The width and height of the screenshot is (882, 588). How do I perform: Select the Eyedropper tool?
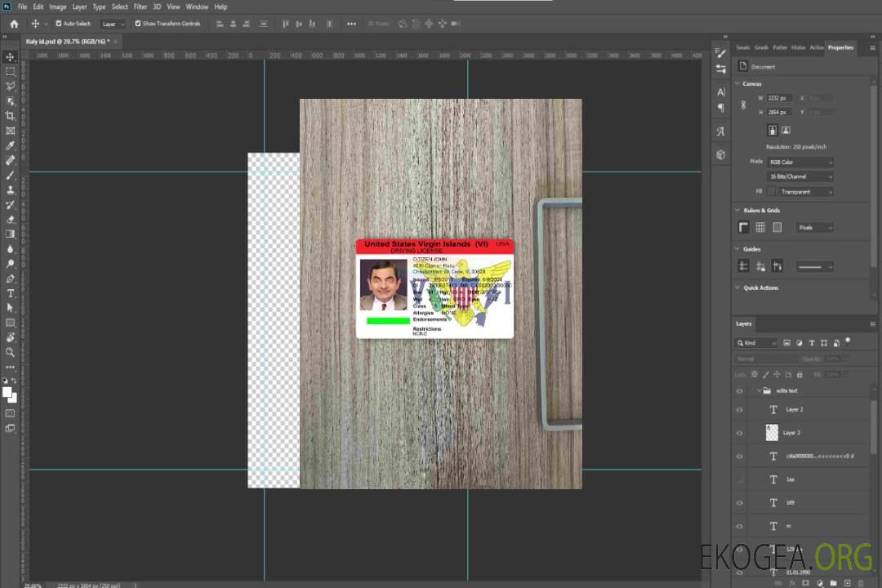(11, 145)
